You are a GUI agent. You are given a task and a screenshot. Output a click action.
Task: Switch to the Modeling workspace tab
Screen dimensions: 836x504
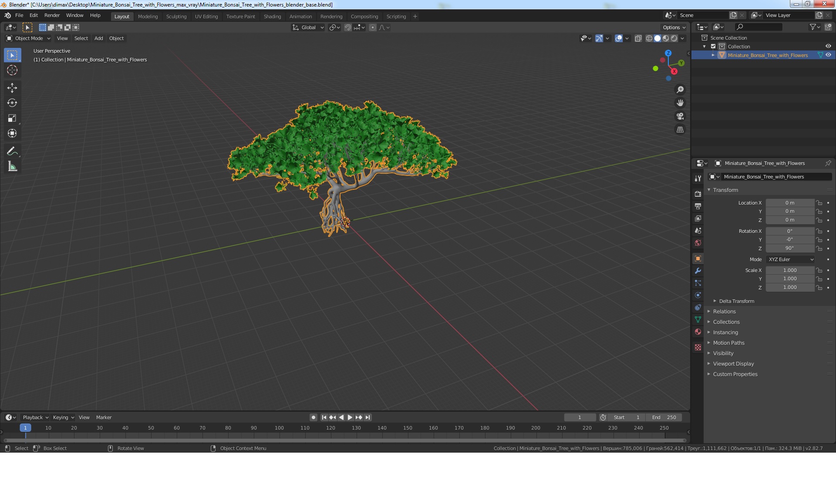point(148,17)
